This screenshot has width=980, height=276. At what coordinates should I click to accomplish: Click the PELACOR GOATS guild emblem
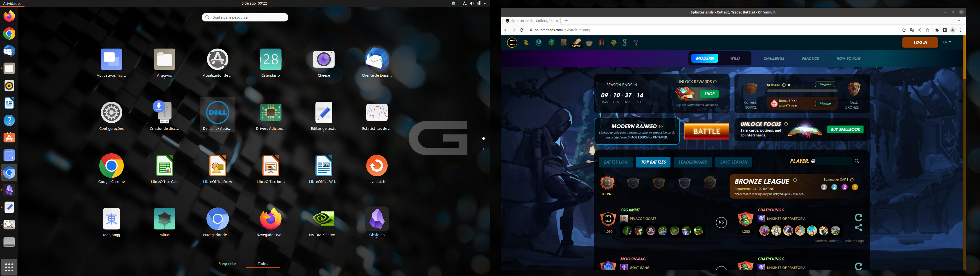coord(624,218)
